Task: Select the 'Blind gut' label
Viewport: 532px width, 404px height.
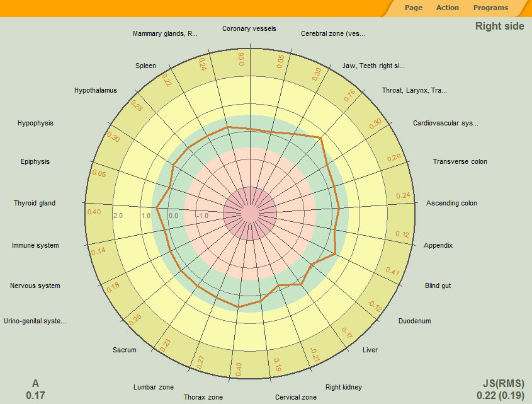Action: tap(438, 286)
